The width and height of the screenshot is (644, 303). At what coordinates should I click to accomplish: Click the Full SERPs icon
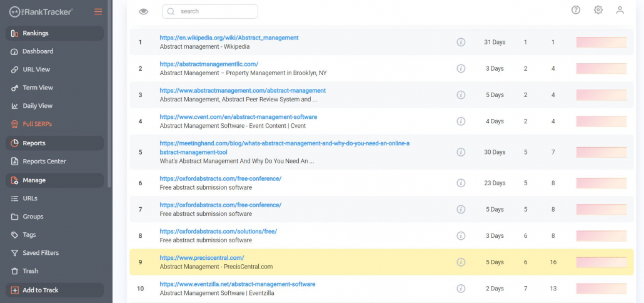[x=15, y=124]
